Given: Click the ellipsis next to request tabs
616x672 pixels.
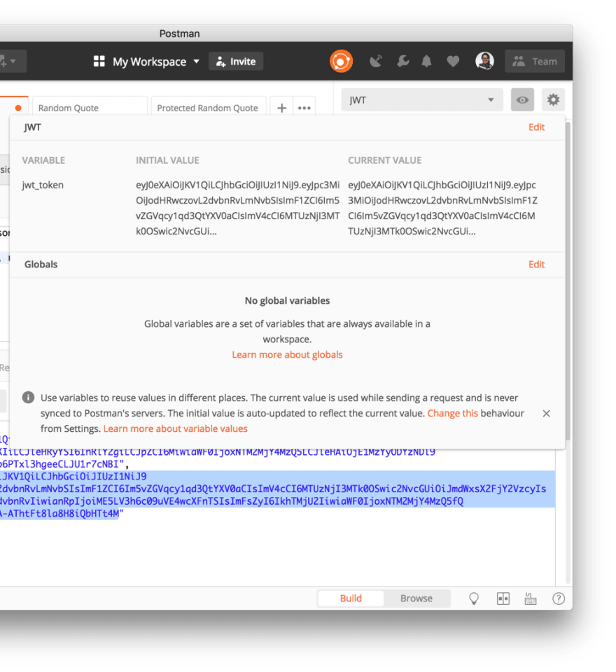Looking at the screenshot, I should coord(304,107).
